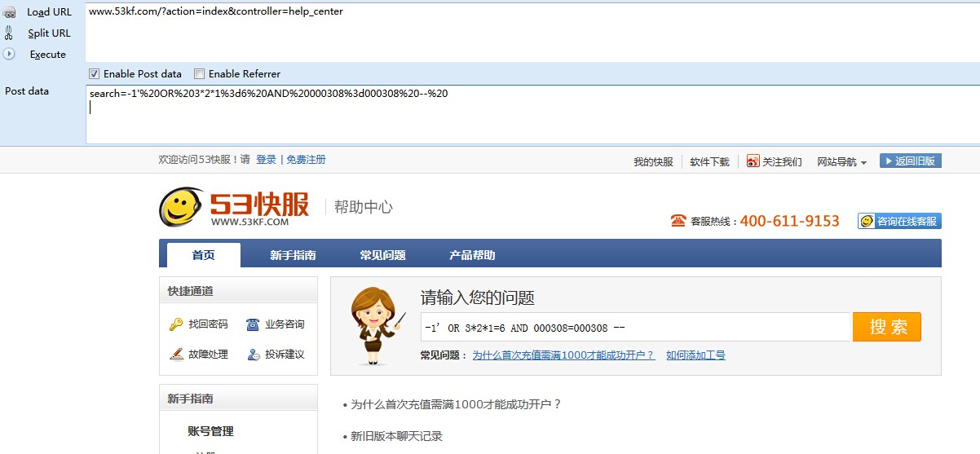The height and width of the screenshot is (454, 980).
Task: Switch to 新手指南 tab
Action: (x=293, y=255)
